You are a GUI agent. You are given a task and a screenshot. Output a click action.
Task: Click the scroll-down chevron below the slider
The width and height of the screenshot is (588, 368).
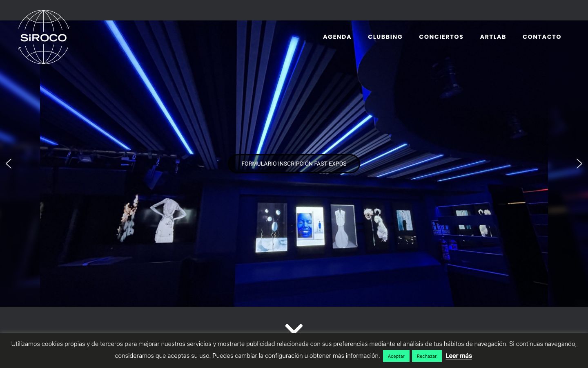pos(294,328)
